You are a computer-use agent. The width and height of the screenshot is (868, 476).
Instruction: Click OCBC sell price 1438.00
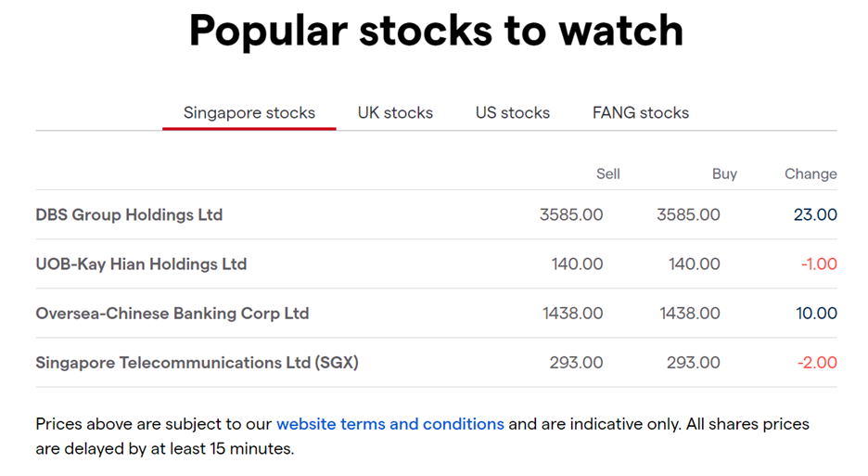572,314
